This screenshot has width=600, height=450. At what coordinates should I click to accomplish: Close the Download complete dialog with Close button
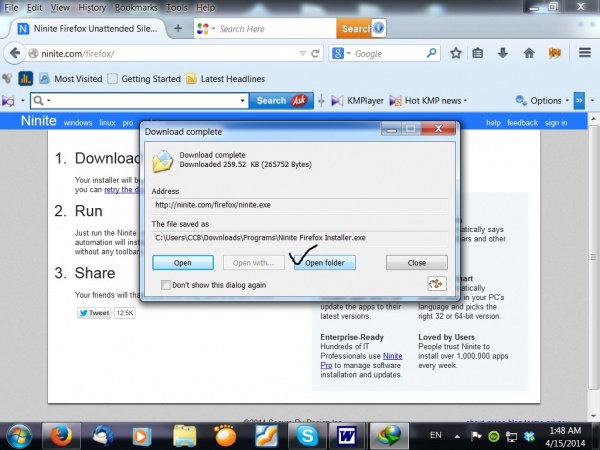pos(416,262)
